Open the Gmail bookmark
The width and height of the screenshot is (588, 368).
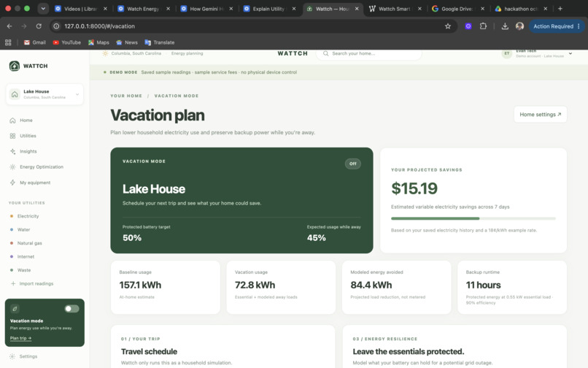pos(35,42)
